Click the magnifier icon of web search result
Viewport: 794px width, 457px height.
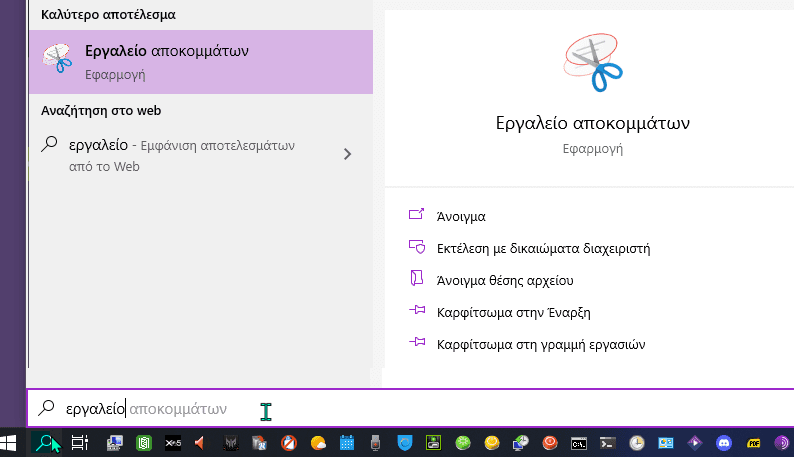49,144
